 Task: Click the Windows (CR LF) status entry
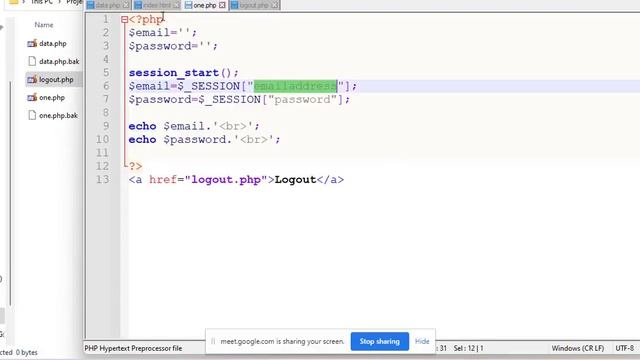click(x=578, y=348)
